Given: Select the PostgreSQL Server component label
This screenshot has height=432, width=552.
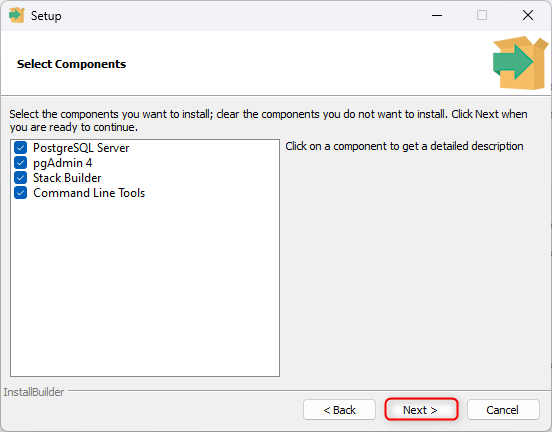Looking at the screenshot, I should (x=81, y=148).
